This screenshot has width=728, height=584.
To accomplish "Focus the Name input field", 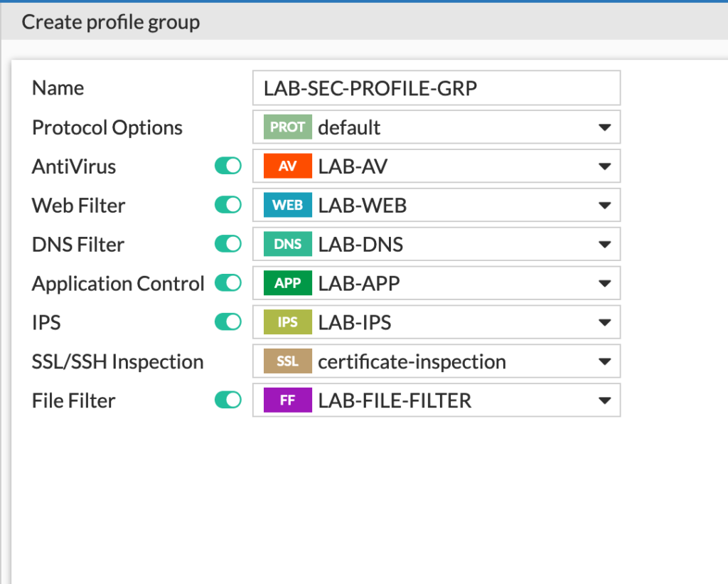I will point(437,87).
